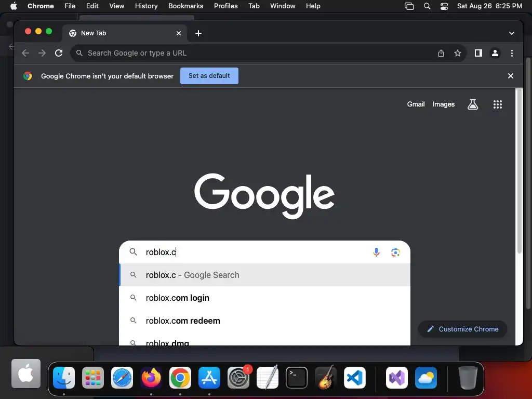The image size is (532, 399).
Task: Open App Store from the Dock
Action: click(x=209, y=378)
